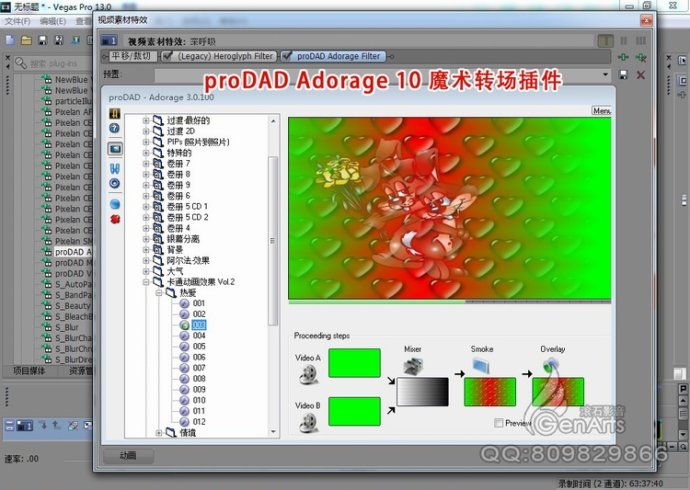The height and width of the screenshot is (490, 690).
Task: Click the Video A film reel icon
Action: (308, 375)
